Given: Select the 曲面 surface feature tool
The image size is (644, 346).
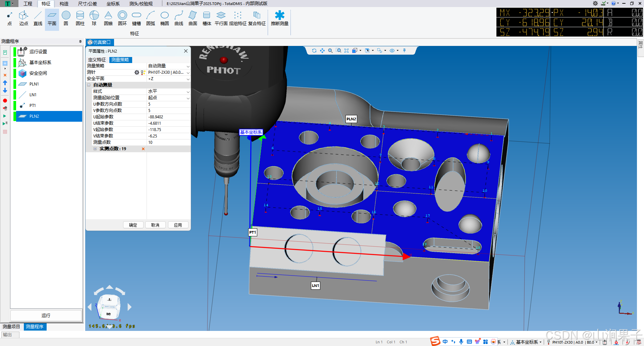Looking at the screenshot, I should [x=193, y=19].
